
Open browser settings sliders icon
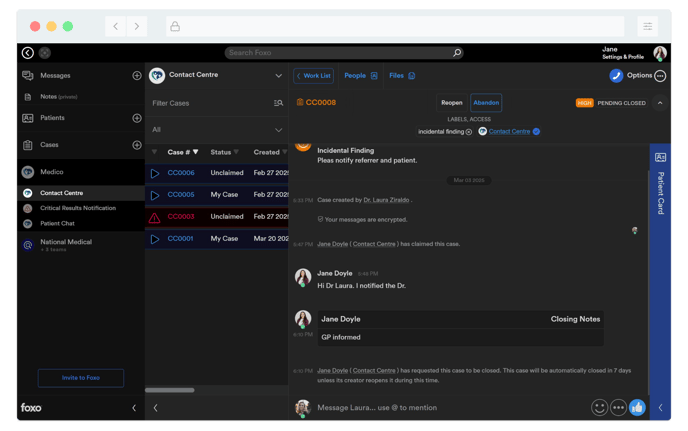click(647, 26)
